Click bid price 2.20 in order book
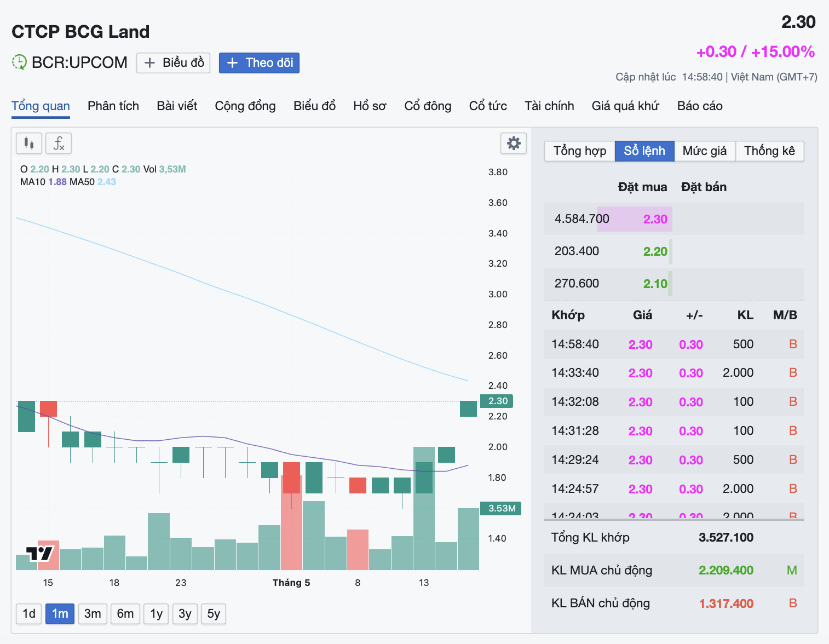Image resolution: width=829 pixels, height=644 pixels. click(655, 251)
